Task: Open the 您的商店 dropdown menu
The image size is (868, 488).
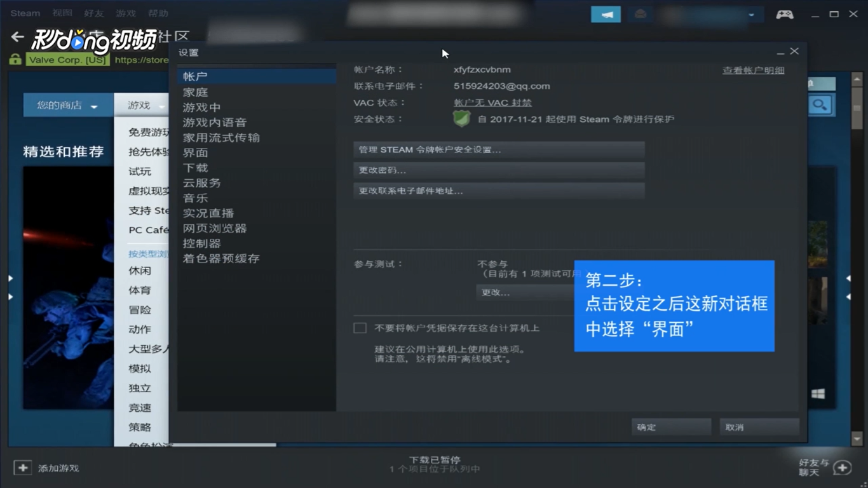Action: 67,104
